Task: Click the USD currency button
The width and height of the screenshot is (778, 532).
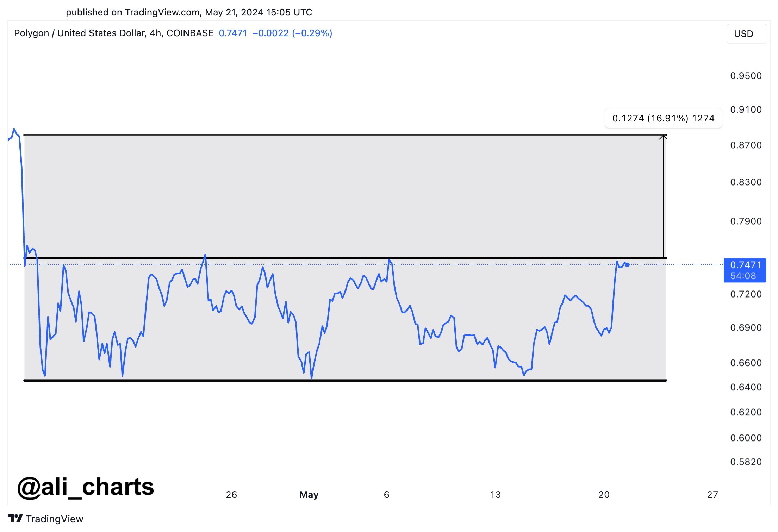Action: coord(746,34)
